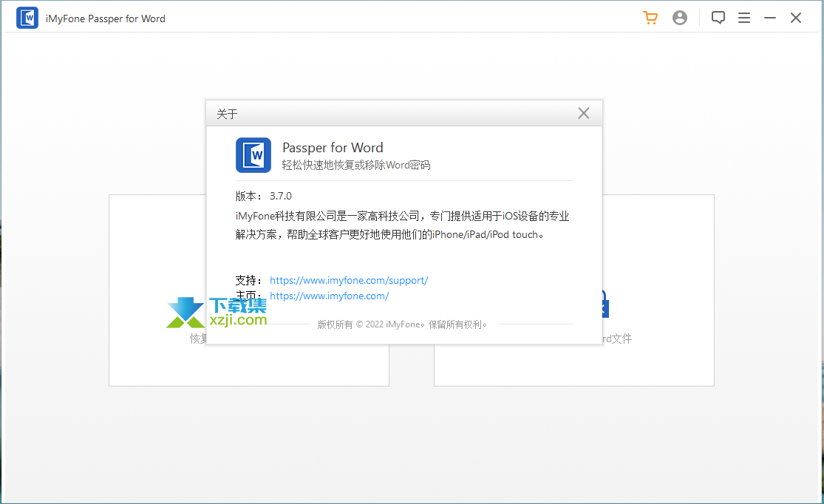The height and width of the screenshot is (504, 824).
Task: Open the imyfone.com support link
Action: tap(349, 280)
